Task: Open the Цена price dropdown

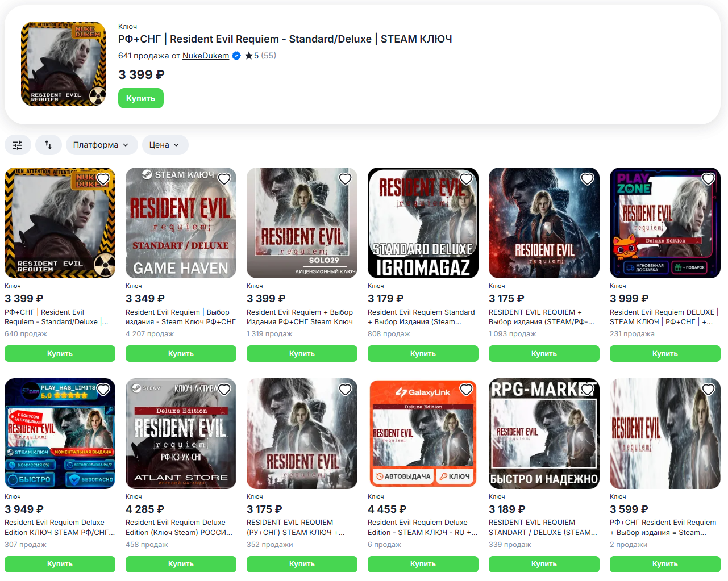Action: (165, 145)
